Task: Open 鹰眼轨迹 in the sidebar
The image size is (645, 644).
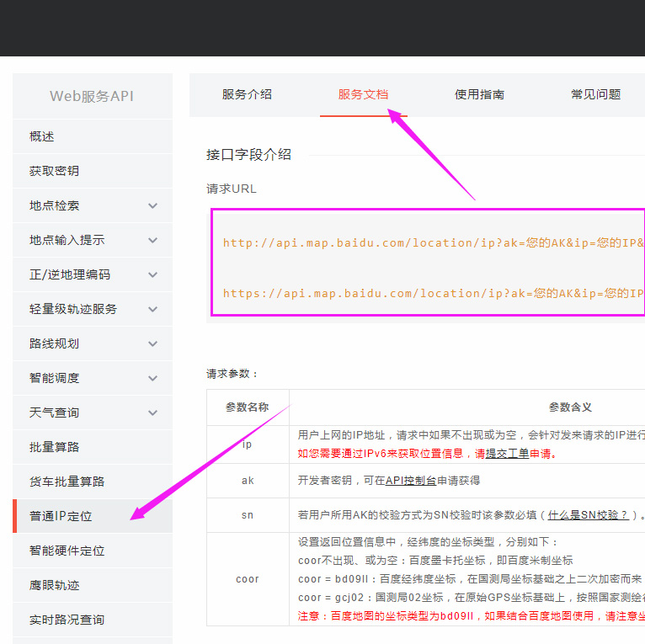Action: 93,586
